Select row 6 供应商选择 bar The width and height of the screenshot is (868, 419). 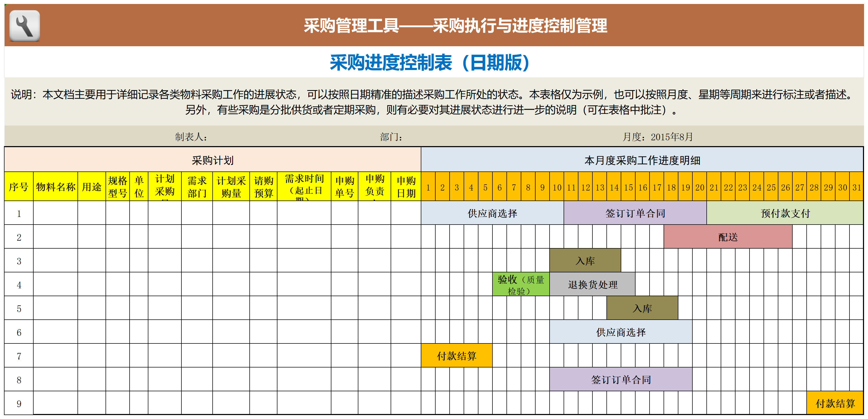coord(621,332)
